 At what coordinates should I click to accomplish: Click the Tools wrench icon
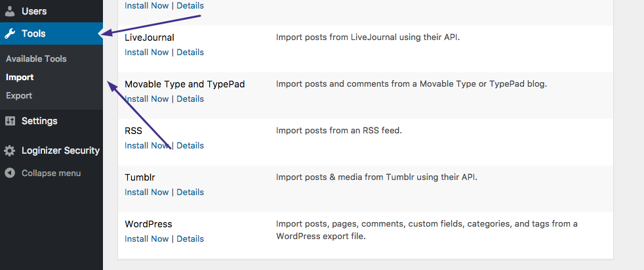pyautogui.click(x=10, y=34)
